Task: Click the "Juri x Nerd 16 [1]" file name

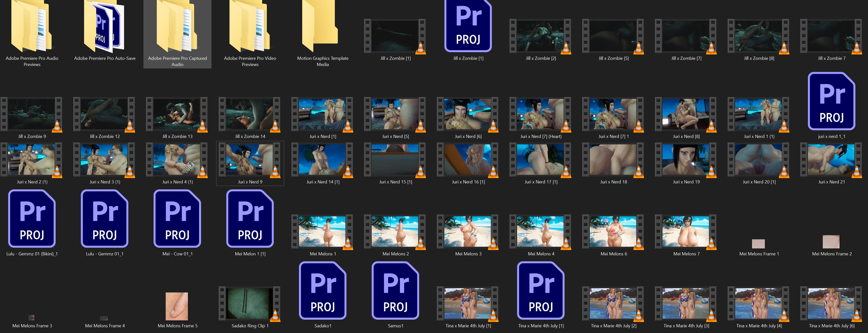Action: pyautogui.click(x=468, y=182)
